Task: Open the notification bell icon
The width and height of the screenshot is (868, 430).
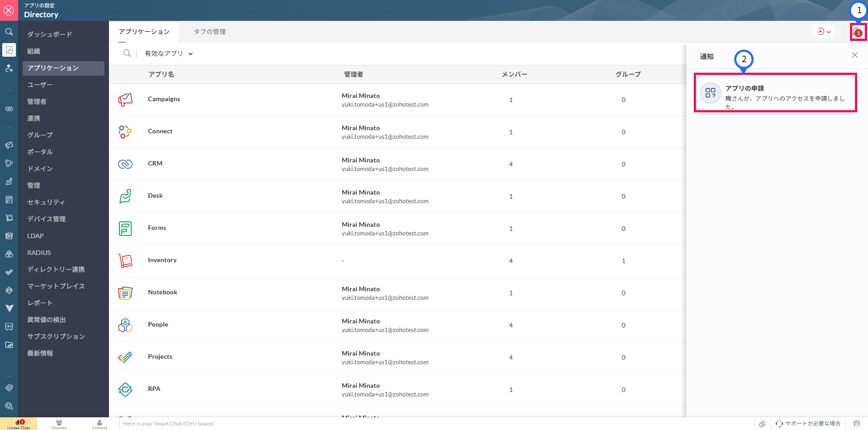Action: click(x=858, y=32)
